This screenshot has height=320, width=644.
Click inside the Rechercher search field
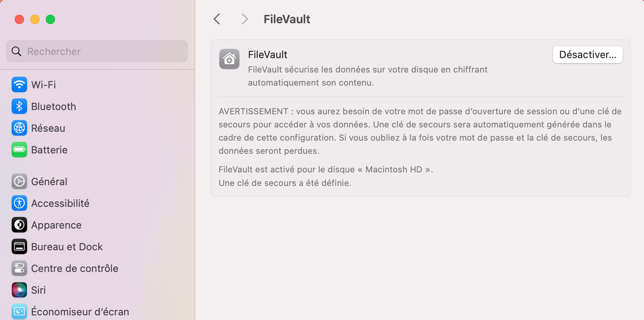tap(96, 51)
